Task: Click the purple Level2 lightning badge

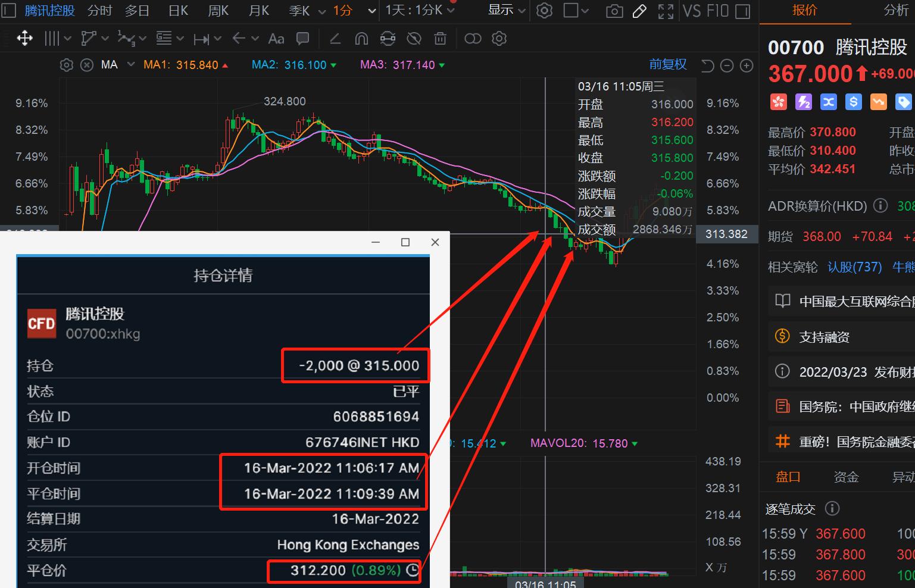Action: 804,102
